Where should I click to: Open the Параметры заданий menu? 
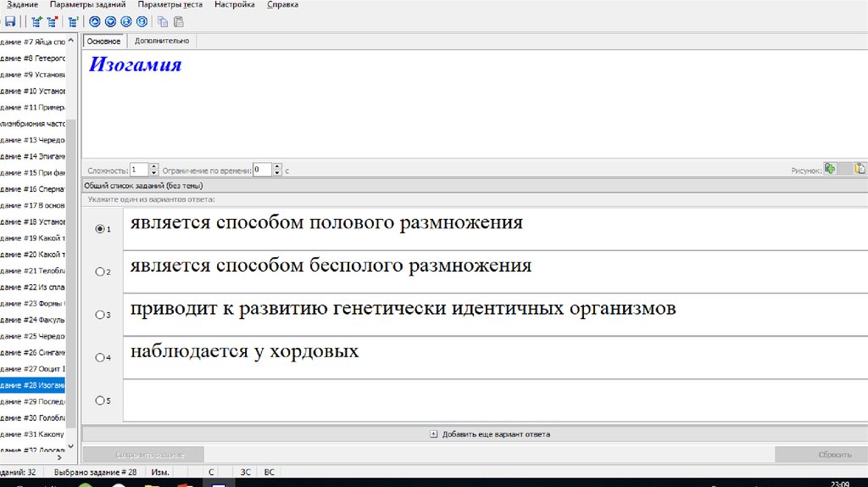(87, 5)
